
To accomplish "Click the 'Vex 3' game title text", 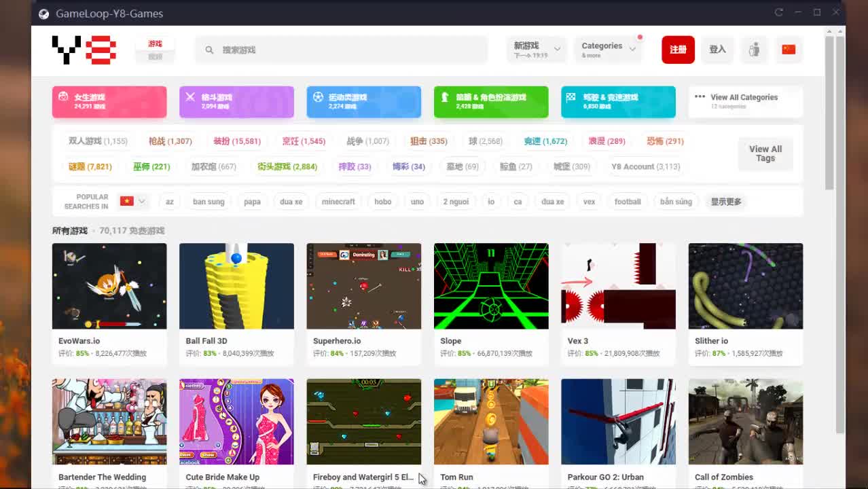I will tap(578, 341).
